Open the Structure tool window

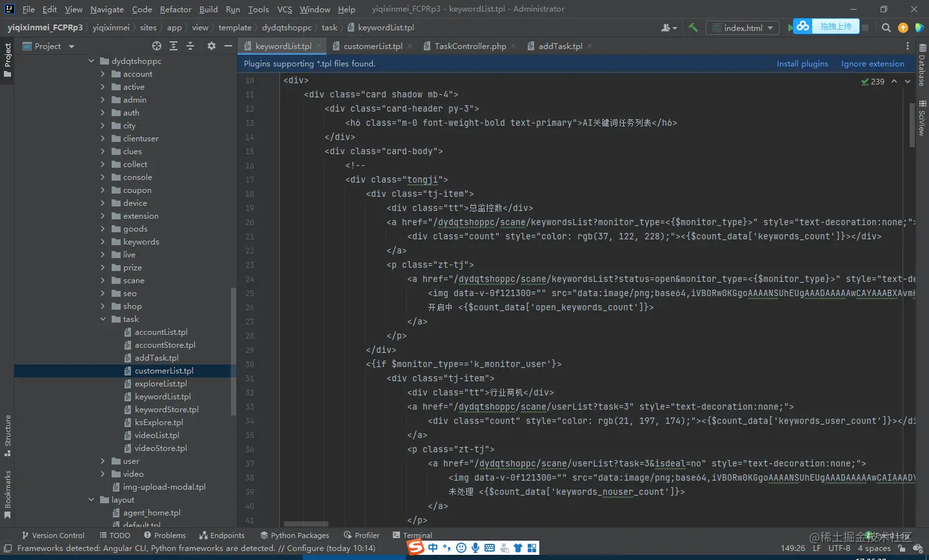point(8,435)
